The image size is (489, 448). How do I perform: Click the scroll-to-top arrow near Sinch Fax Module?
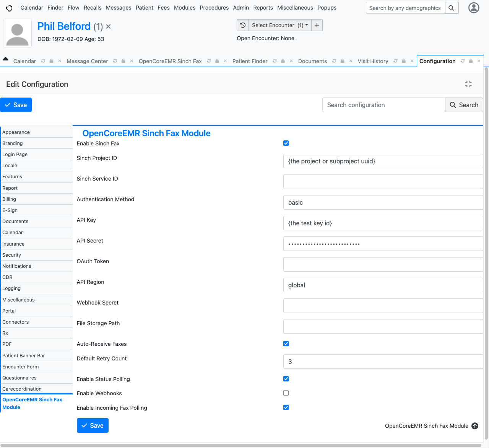tap(475, 426)
